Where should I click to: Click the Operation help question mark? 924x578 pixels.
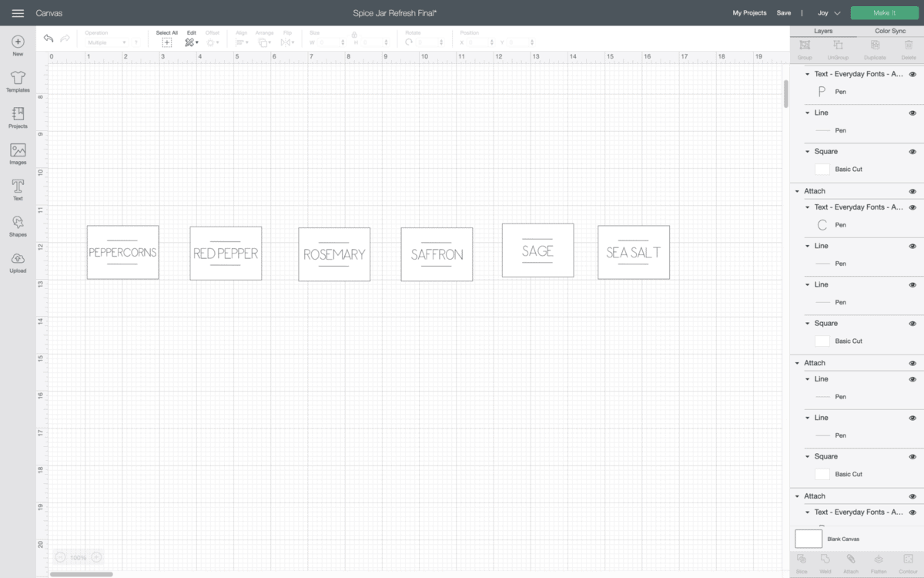(x=136, y=42)
